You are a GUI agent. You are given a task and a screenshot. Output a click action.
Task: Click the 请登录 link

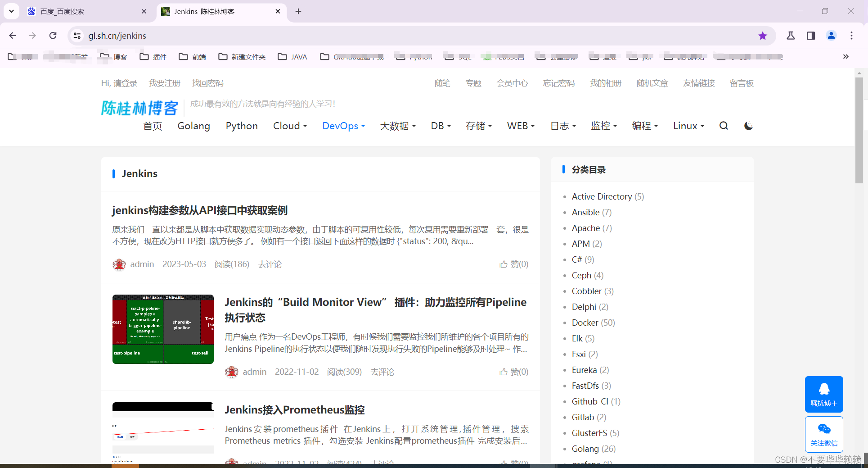pyautogui.click(x=125, y=83)
